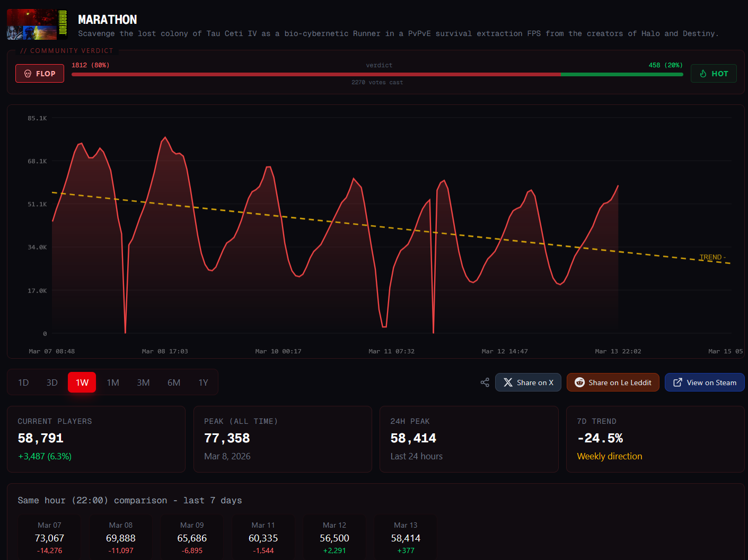Switch chart range to 3D
748x560 pixels.
pyautogui.click(x=52, y=383)
